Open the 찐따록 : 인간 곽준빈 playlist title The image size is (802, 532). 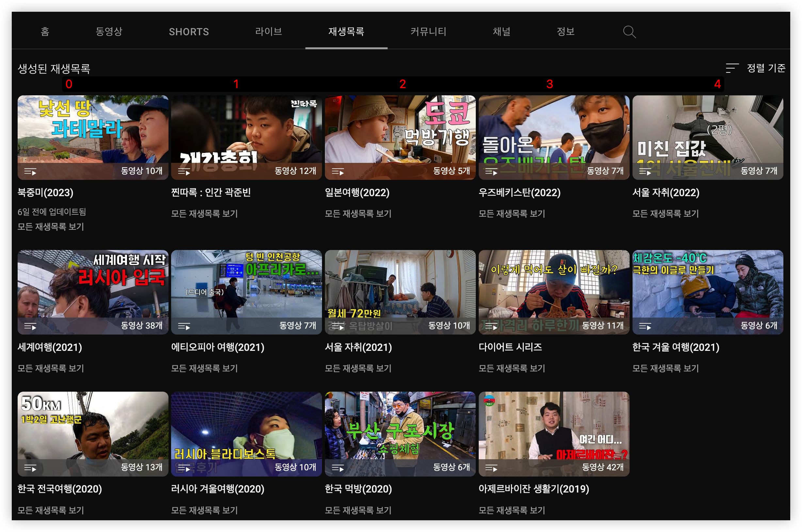211,192
